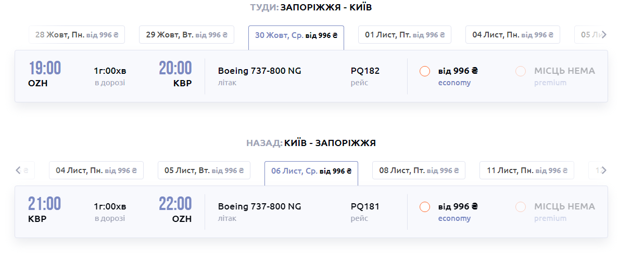This screenshot has height=276, width=644.
Task: Click the PQ181 return flight card
Action: coord(292,212)
